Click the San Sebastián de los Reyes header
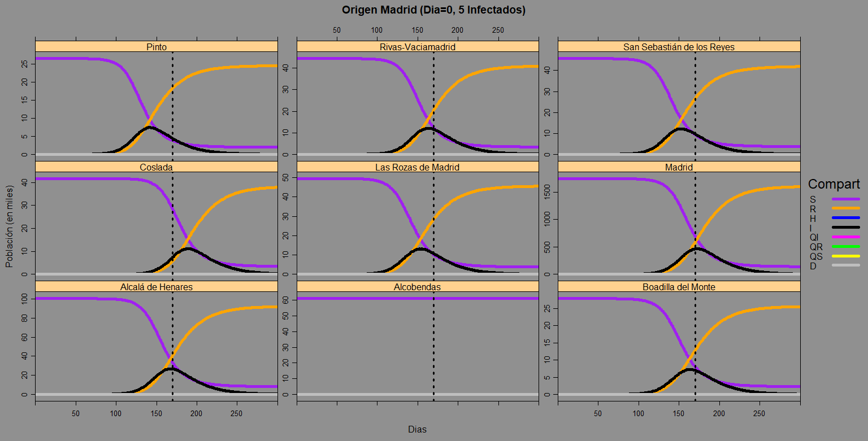The width and height of the screenshot is (868, 441). (x=679, y=47)
